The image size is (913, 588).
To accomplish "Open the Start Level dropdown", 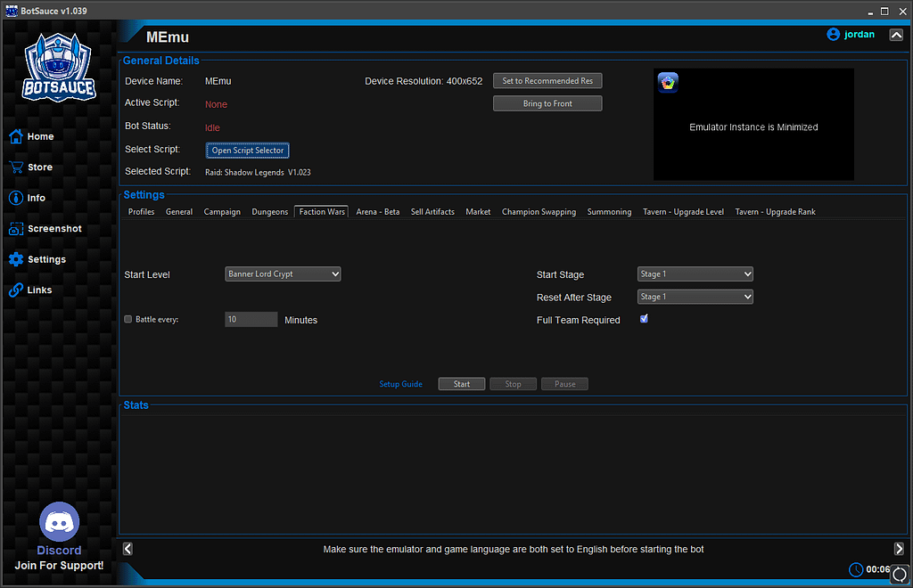I will pos(283,274).
